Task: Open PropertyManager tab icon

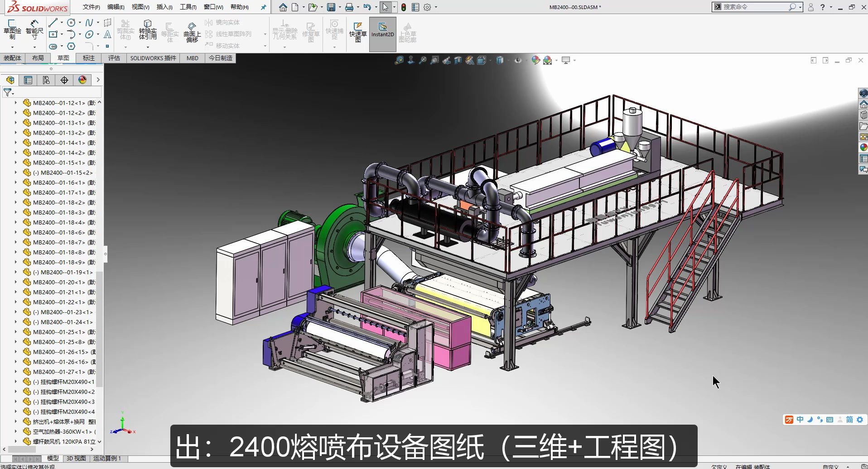Action: pyautogui.click(x=28, y=80)
